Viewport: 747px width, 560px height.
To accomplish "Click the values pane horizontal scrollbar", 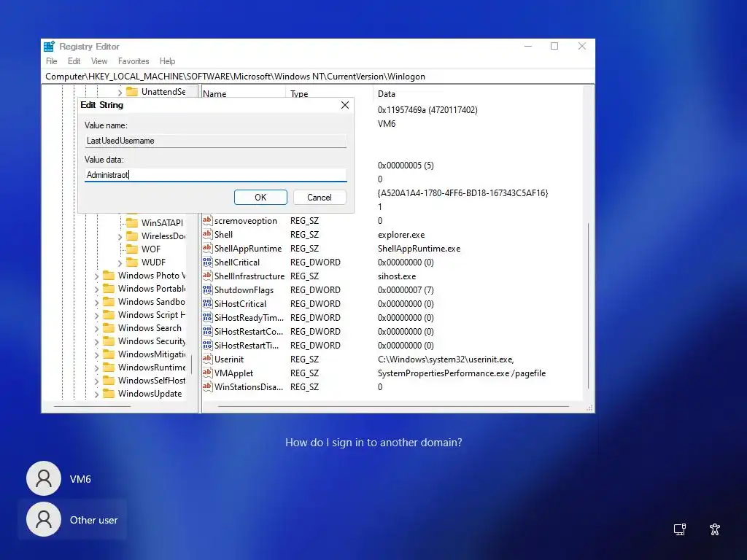I will pos(393,407).
